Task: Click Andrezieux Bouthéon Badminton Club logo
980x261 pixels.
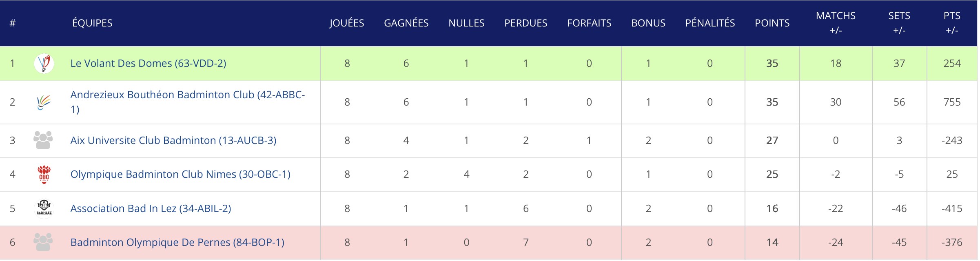Action: pos(44,102)
